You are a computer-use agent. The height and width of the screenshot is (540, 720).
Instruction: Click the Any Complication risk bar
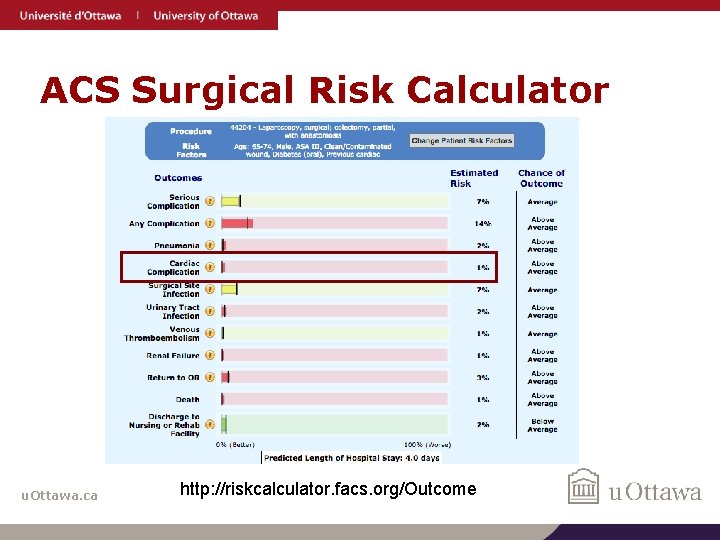pyautogui.click(x=334, y=223)
